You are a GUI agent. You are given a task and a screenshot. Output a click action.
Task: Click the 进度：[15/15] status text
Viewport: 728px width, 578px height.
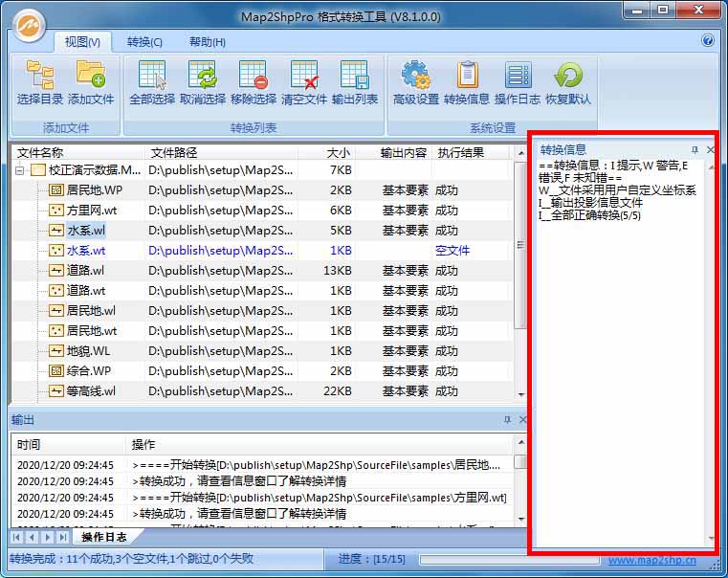point(371,559)
